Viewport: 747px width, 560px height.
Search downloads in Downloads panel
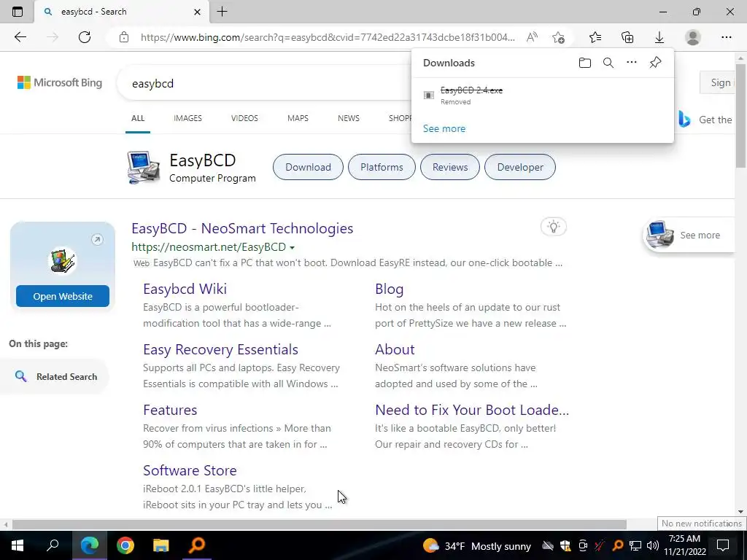(x=608, y=63)
